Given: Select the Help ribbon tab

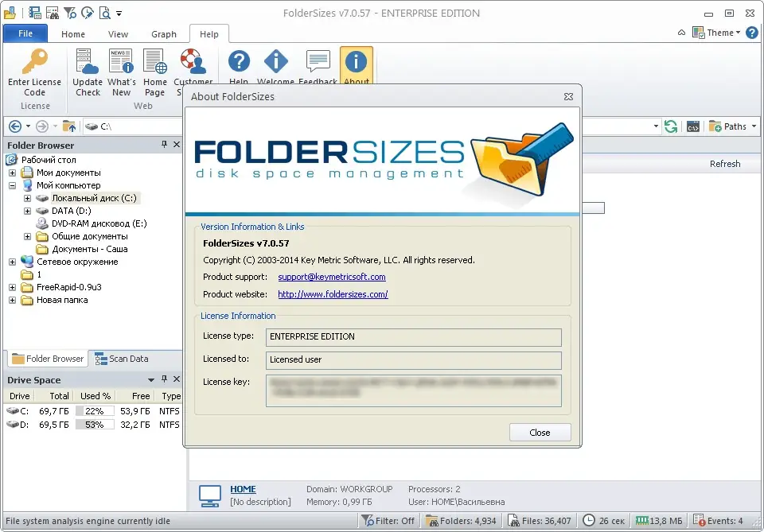Looking at the screenshot, I should click(x=209, y=34).
